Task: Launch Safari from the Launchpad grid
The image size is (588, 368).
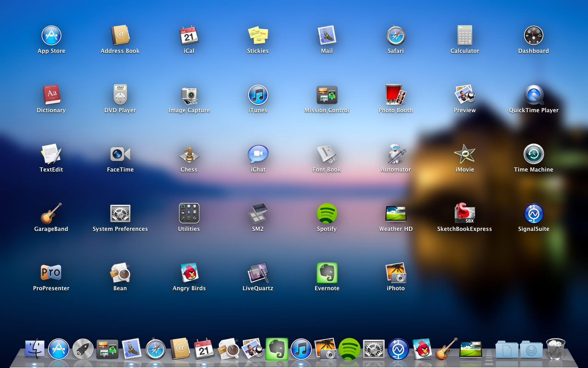Action: pos(396,36)
